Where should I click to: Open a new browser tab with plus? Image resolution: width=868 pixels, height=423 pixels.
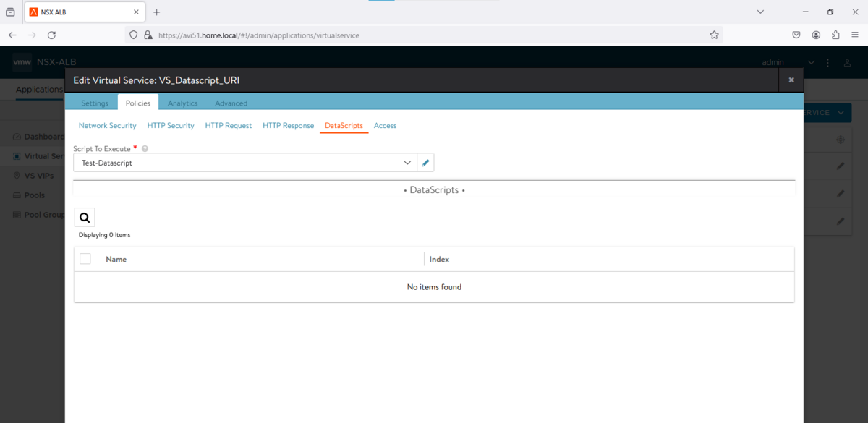[x=157, y=12]
